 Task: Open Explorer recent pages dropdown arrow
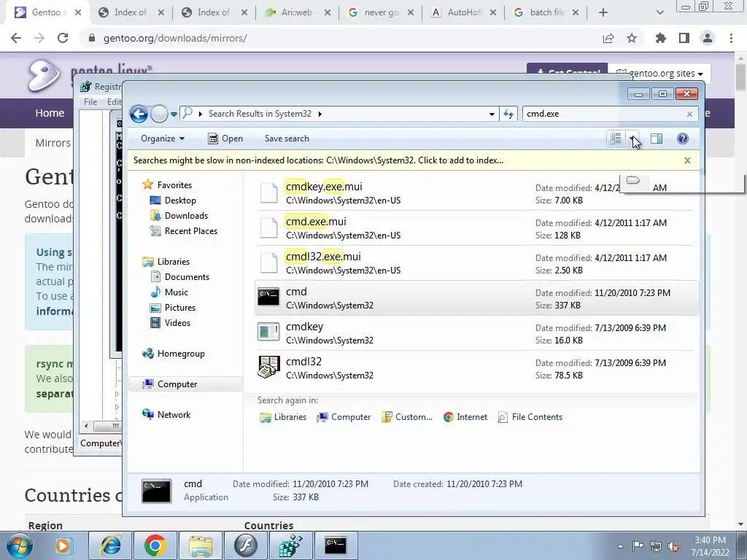pos(174,114)
